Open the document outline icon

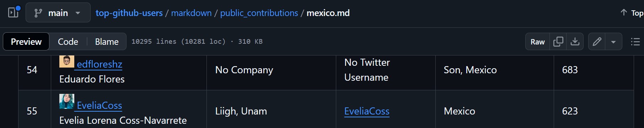pos(635,42)
